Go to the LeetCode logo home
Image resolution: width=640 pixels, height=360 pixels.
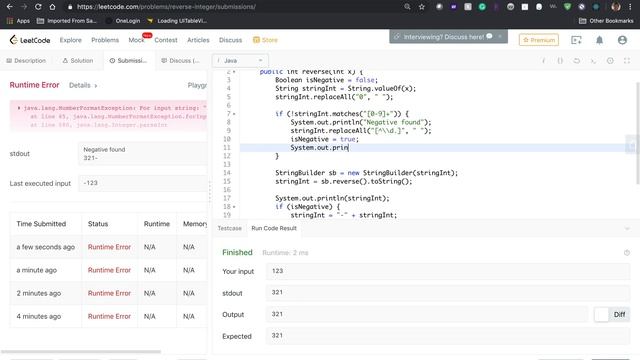point(30,40)
